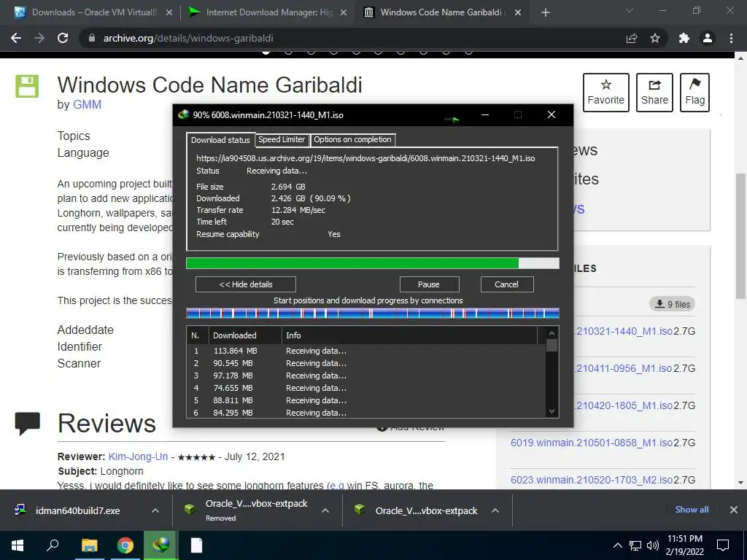Select connection row 4 with 74.655 MB
The width and height of the screenshot is (747, 560).
pyautogui.click(x=366, y=388)
